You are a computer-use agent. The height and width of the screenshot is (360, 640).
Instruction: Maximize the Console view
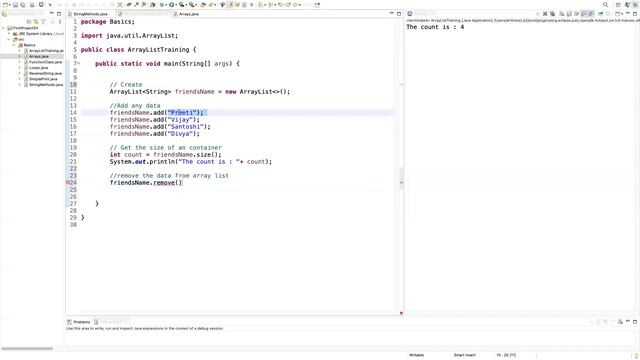coord(635,13)
